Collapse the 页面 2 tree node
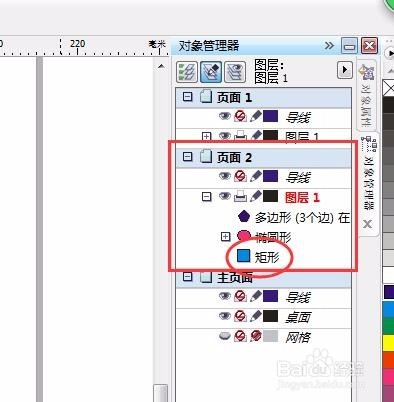The height and width of the screenshot is (402, 394). tap(188, 157)
